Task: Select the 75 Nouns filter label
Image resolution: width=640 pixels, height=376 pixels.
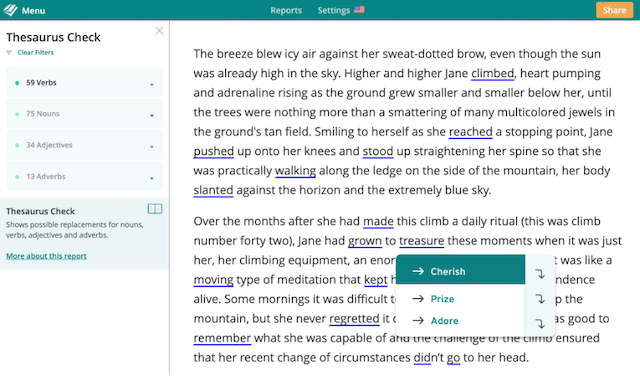Action: [43, 114]
